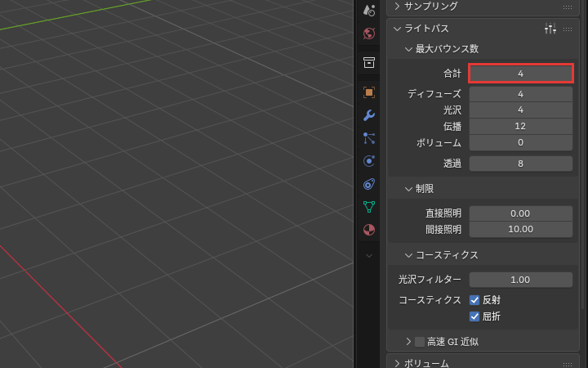Screen dimensions: 588x368
Task: Open the Scene properties tab icon
Action: (x=369, y=11)
